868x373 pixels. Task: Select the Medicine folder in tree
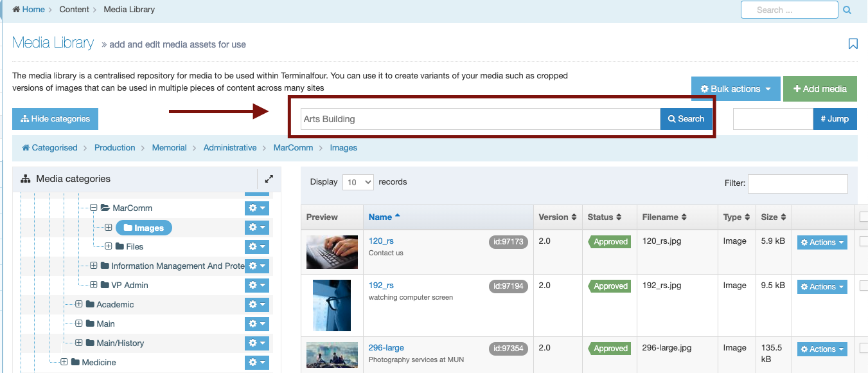93,362
